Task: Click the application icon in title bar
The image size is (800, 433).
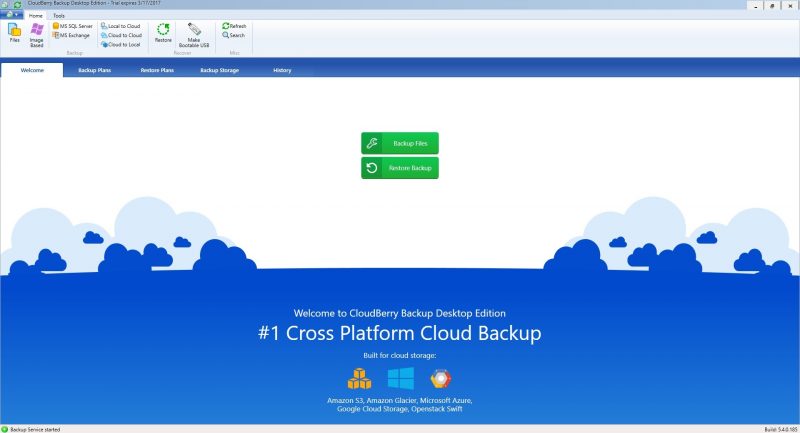Action: click(6, 4)
